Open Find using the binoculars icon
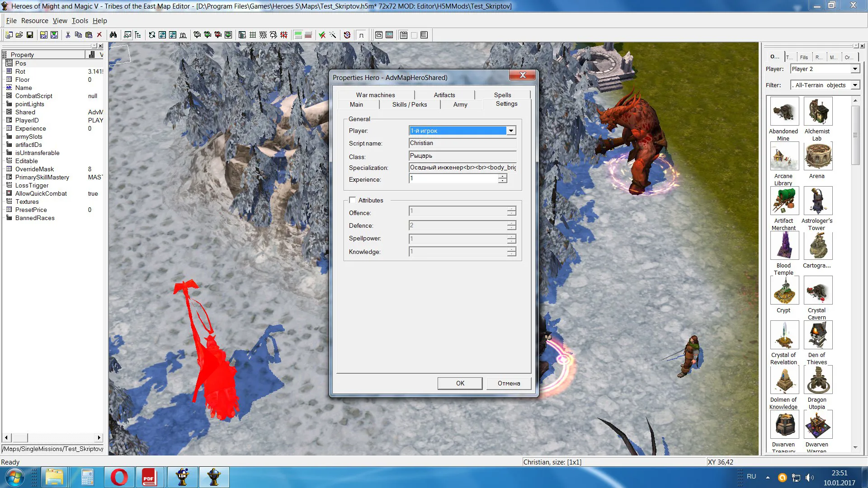This screenshot has height=488, width=868. pyautogui.click(x=113, y=35)
